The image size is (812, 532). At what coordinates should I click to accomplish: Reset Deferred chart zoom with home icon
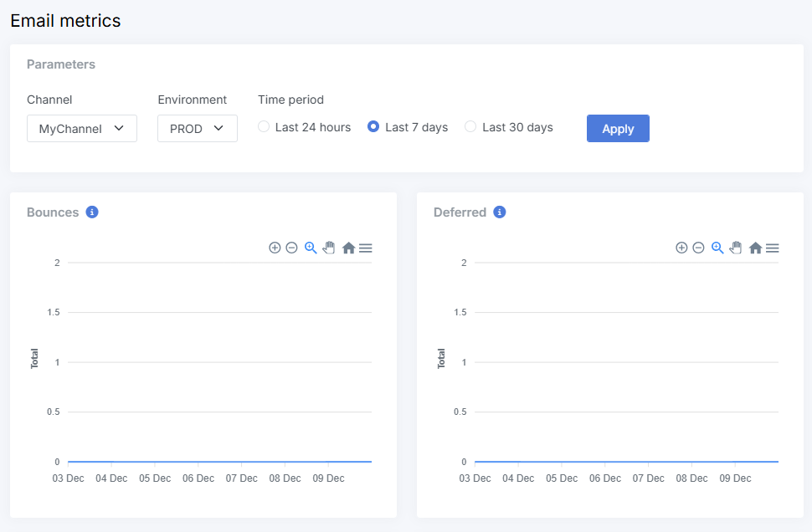tap(755, 248)
